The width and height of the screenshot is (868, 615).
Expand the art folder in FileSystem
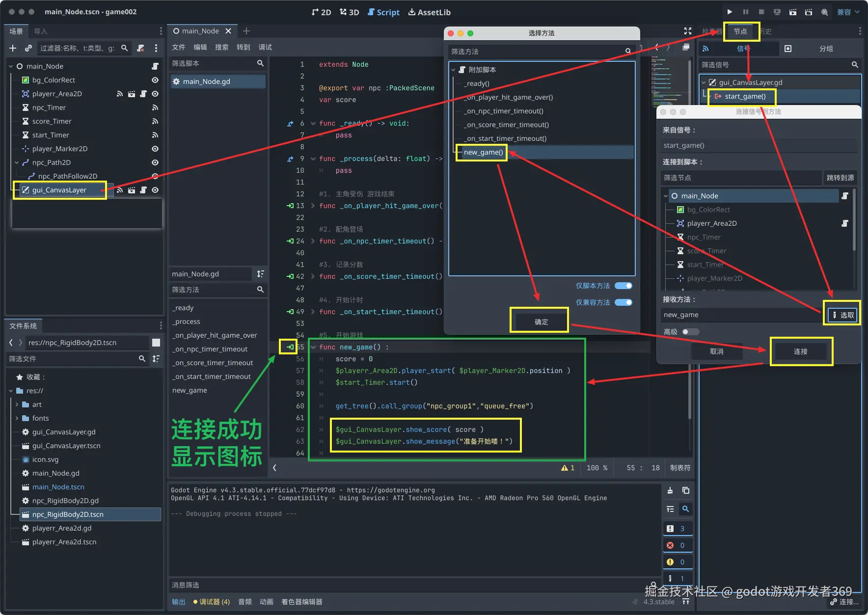(17, 404)
